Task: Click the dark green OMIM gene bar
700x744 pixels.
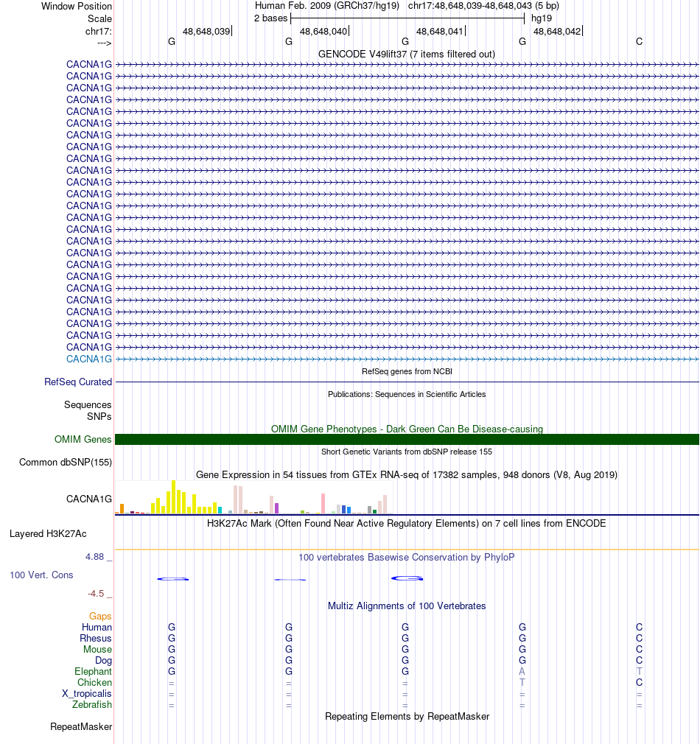Action: [407, 439]
